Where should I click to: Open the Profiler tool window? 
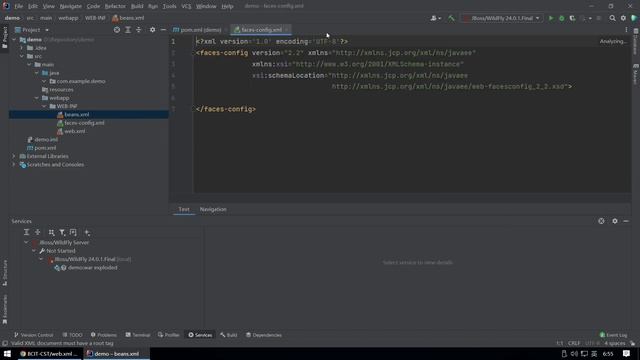pos(169,335)
